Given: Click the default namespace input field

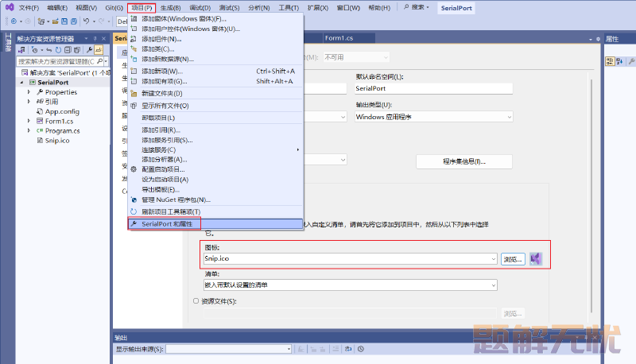Looking at the screenshot, I should (433, 88).
